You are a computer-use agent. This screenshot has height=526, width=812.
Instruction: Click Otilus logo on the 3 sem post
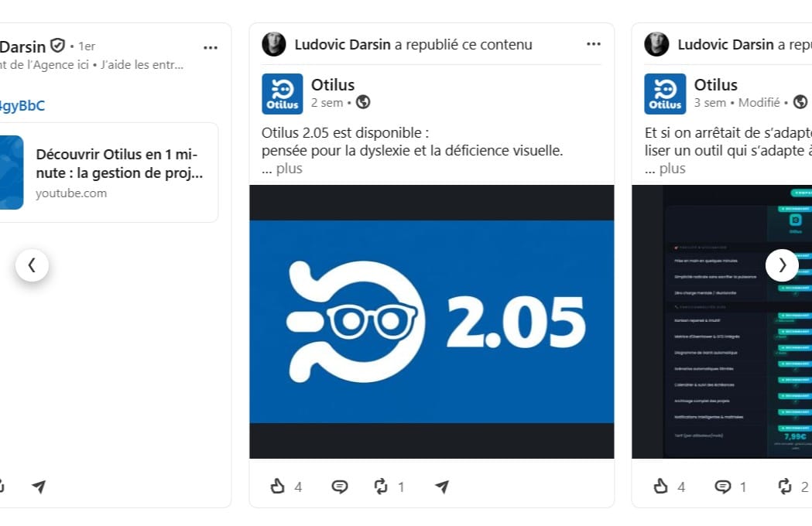point(665,94)
